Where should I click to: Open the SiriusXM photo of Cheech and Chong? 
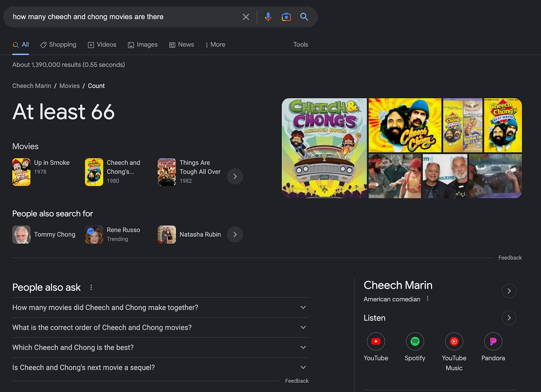pyautogui.click(x=445, y=176)
